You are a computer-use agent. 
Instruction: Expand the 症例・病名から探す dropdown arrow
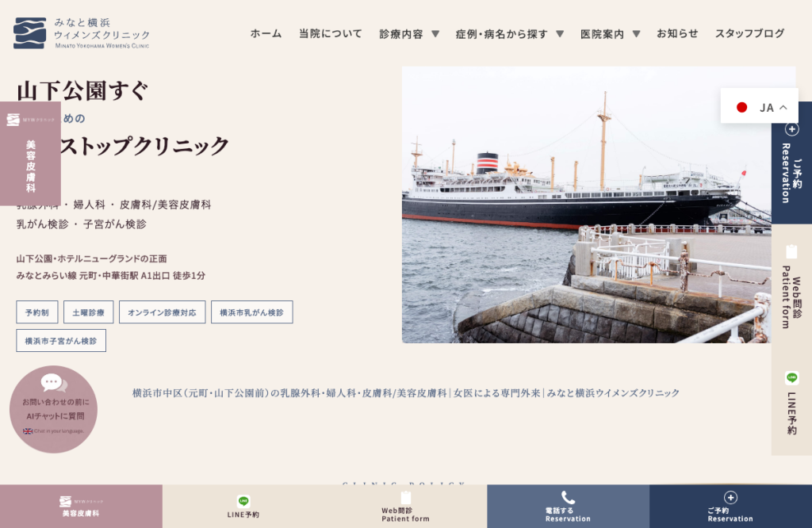(x=560, y=33)
